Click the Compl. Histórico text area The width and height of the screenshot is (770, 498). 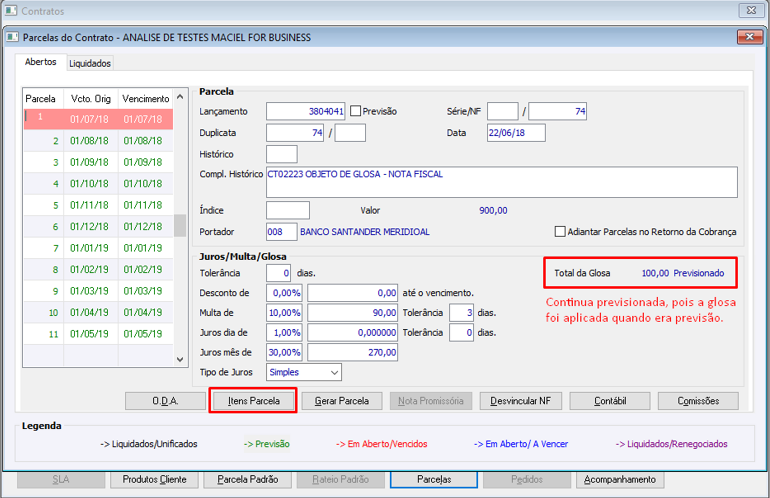coord(501,182)
